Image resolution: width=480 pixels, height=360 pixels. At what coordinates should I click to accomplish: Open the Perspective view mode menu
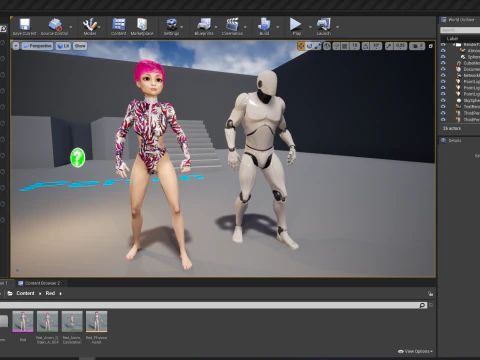tap(37, 46)
